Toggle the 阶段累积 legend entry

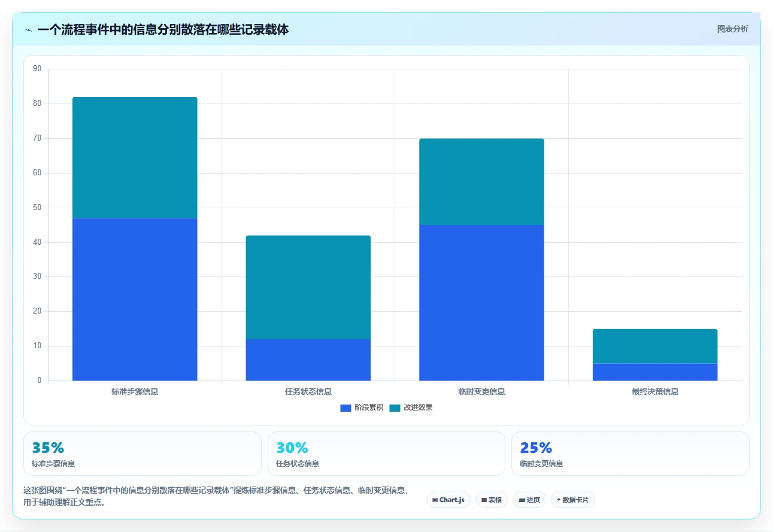pyautogui.click(x=362, y=408)
